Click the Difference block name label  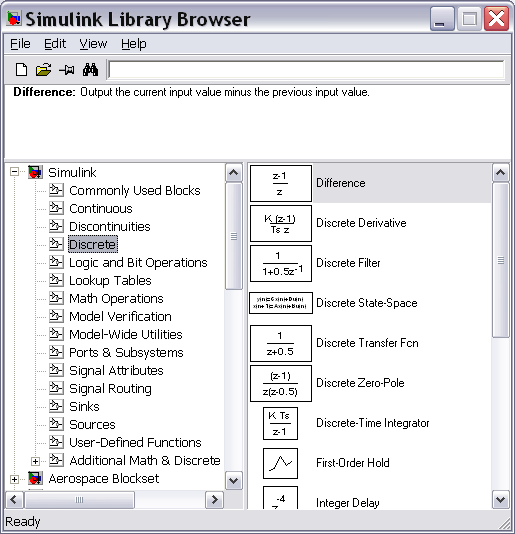click(341, 183)
